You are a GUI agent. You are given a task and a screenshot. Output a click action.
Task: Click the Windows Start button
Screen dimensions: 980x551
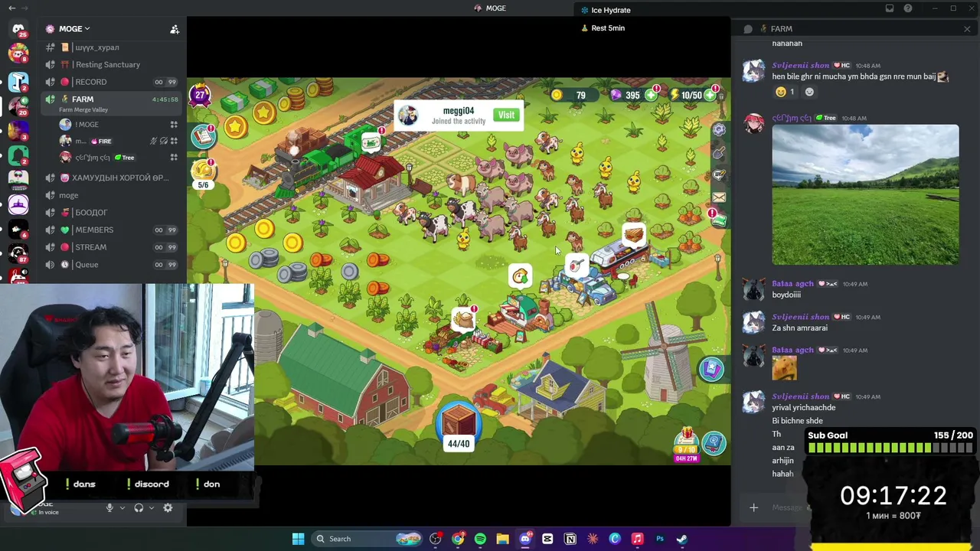[x=298, y=539]
